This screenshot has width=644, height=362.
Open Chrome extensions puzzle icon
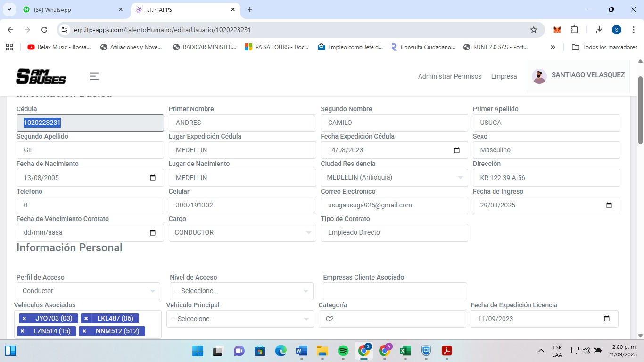[574, 30]
